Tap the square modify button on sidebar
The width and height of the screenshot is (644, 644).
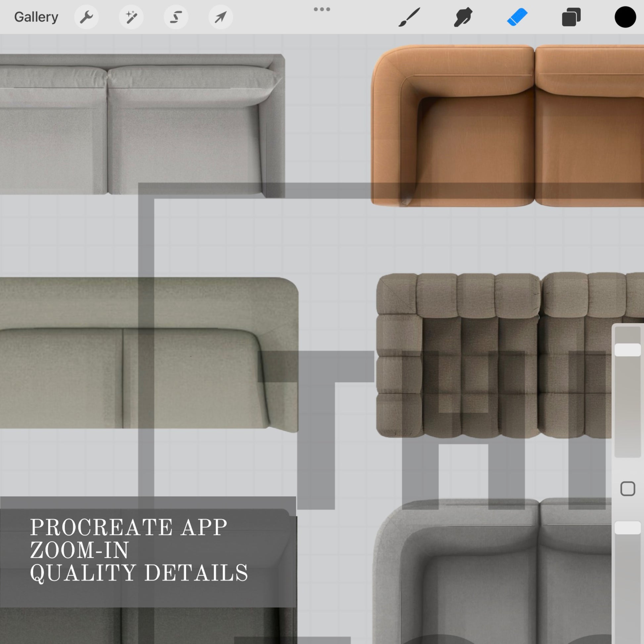point(628,489)
